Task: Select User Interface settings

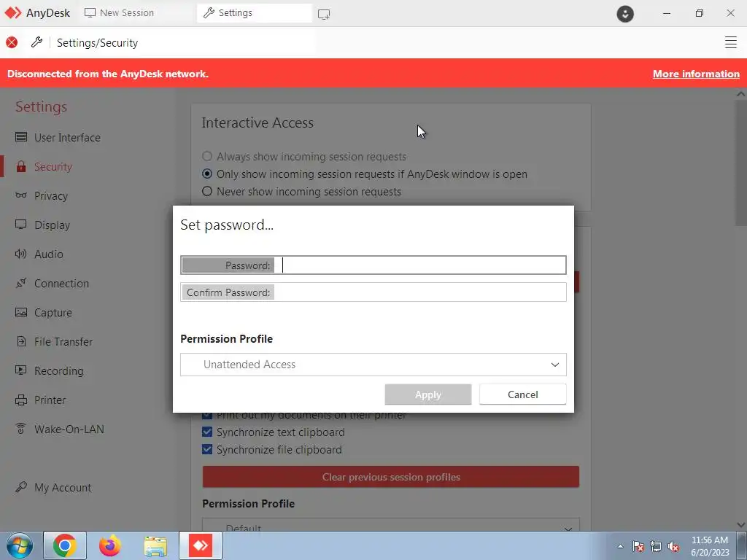Action: 67,138
